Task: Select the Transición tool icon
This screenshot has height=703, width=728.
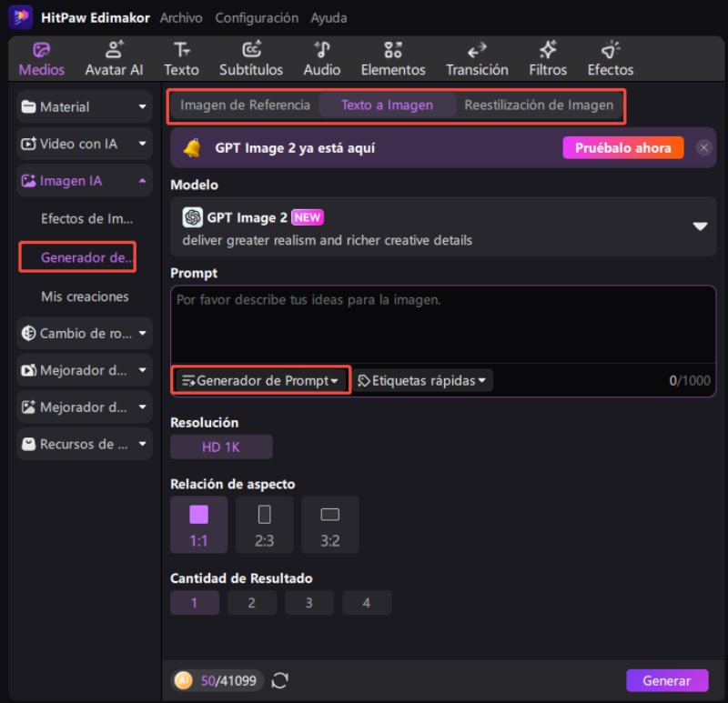Action: click(477, 50)
